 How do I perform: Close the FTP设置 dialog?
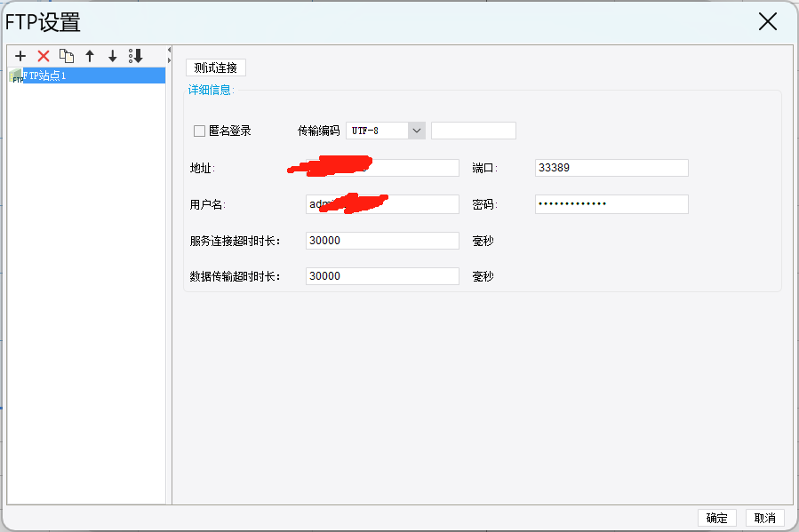tap(767, 22)
